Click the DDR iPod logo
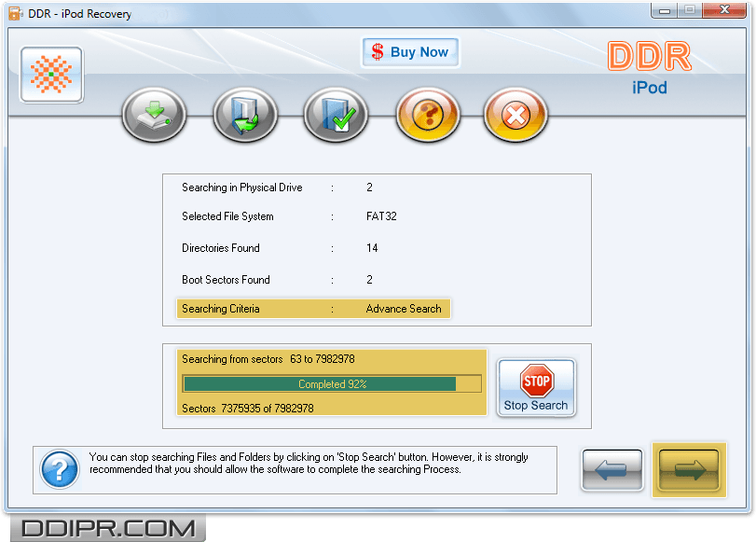Screen dimensions: 756x542 [x=650, y=68]
